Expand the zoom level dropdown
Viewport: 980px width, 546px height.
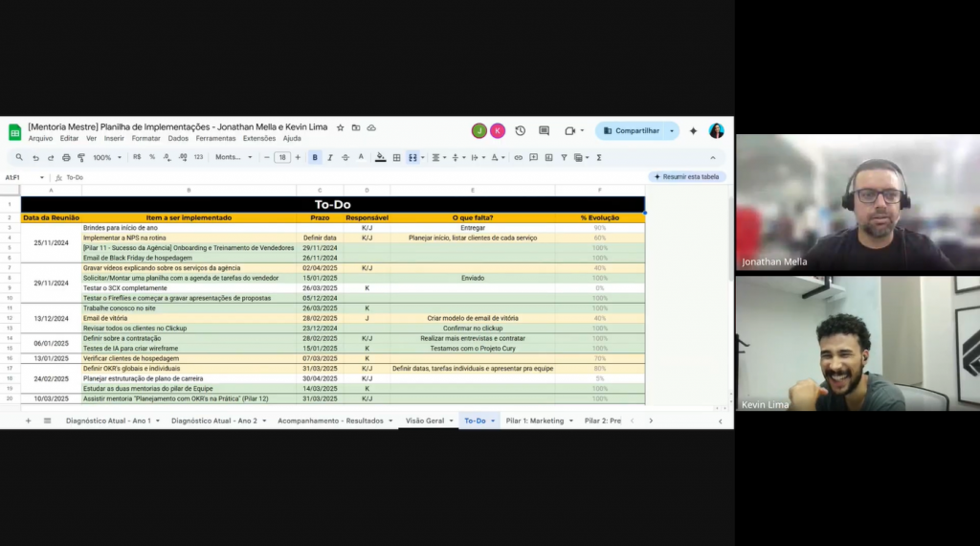coord(105,157)
